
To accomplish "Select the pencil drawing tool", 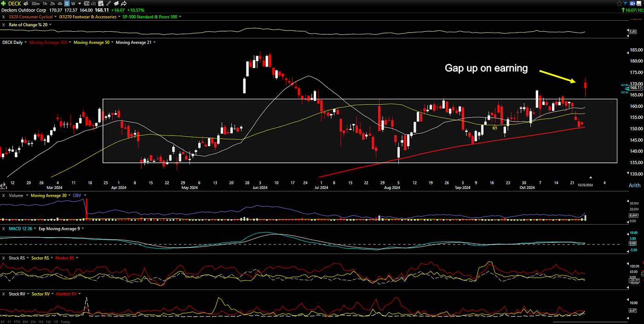I will click(x=109, y=4).
